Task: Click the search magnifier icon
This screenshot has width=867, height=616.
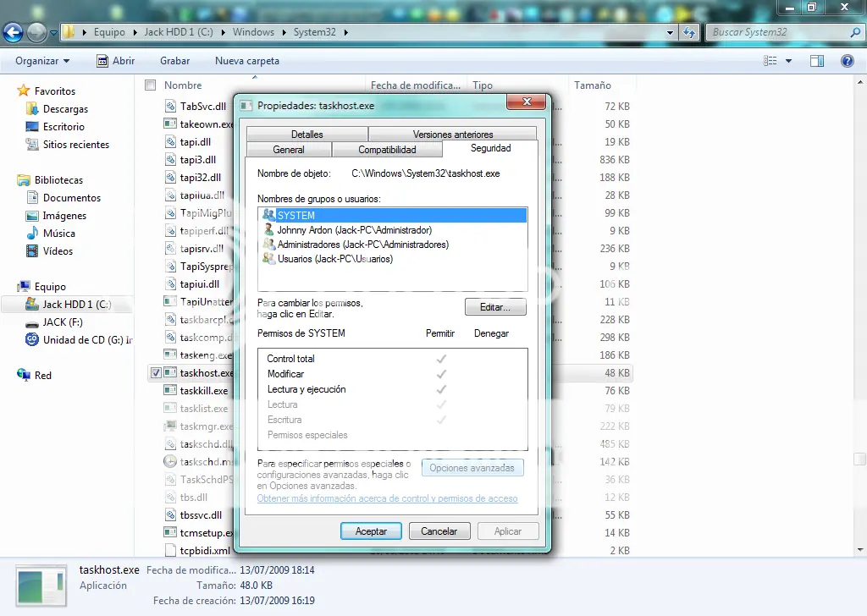Action: (x=855, y=33)
